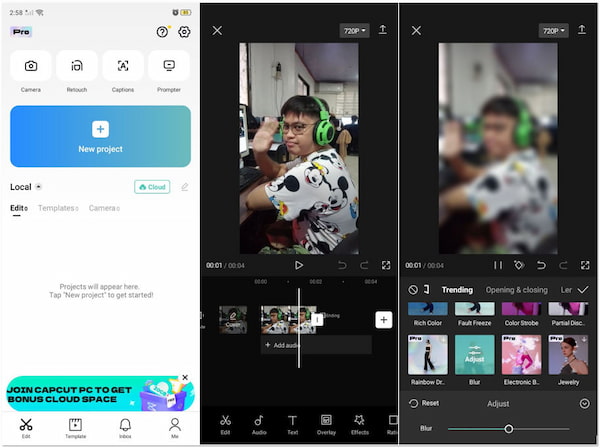Viewport: 600px width, 448px height.
Task: Open the Cloud storage button
Action: click(152, 187)
